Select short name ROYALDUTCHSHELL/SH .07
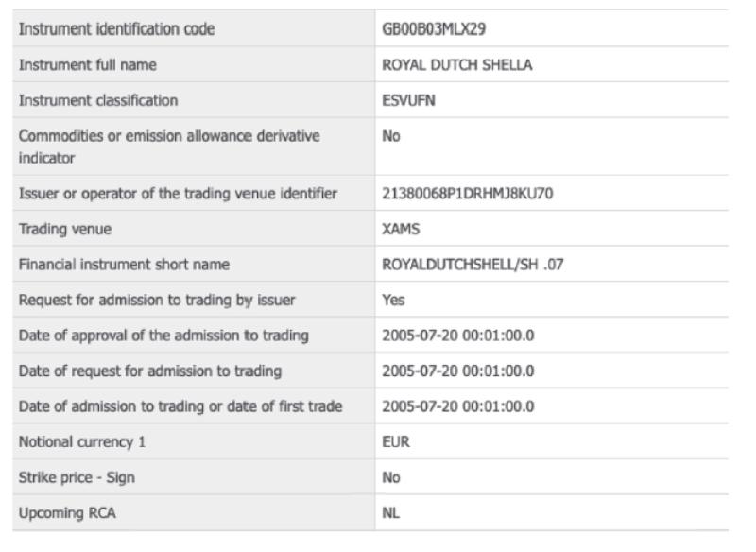The image size is (756, 552). point(472,265)
